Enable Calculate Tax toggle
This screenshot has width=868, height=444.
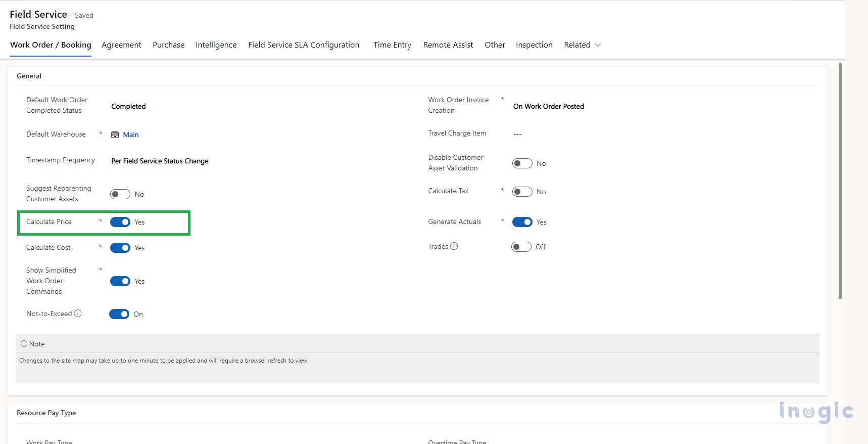pos(522,192)
